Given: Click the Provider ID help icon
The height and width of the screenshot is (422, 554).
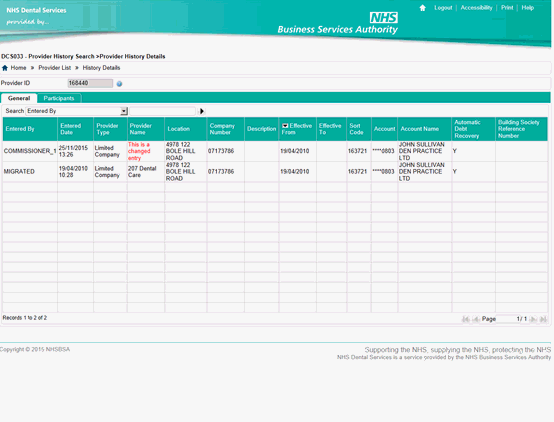Looking at the screenshot, I should 119,84.
